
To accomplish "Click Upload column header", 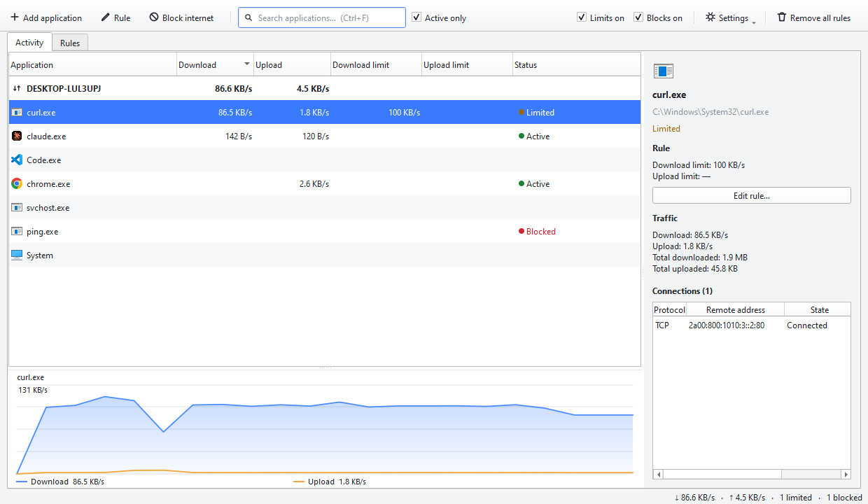I will pos(293,65).
